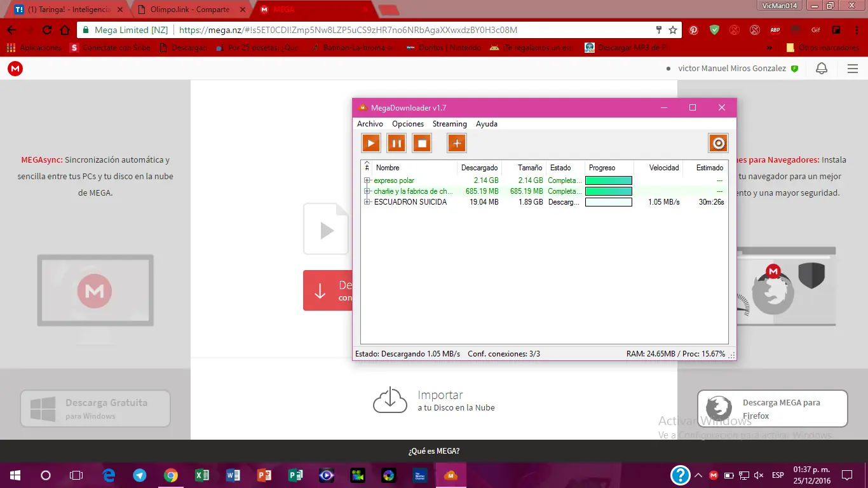Sort downloads by the Descargado column header
Viewport: 868px width, 488px height.
point(479,168)
